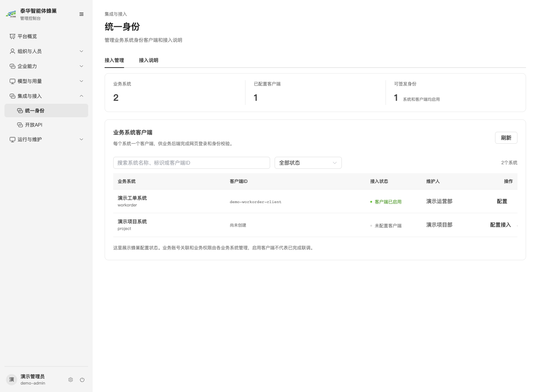The image size is (538, 392).
Task: Click the 演示项目部 maintainer cell
Action: click(x=439, y=225)
